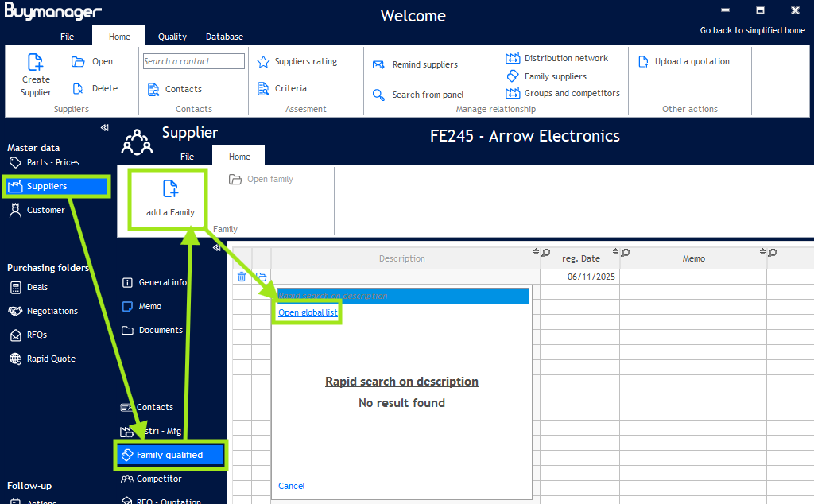Viewport: 814px width, 504px height.
Task: Collapse the supplier section panel beside the grid
Action: pos(217,247)
